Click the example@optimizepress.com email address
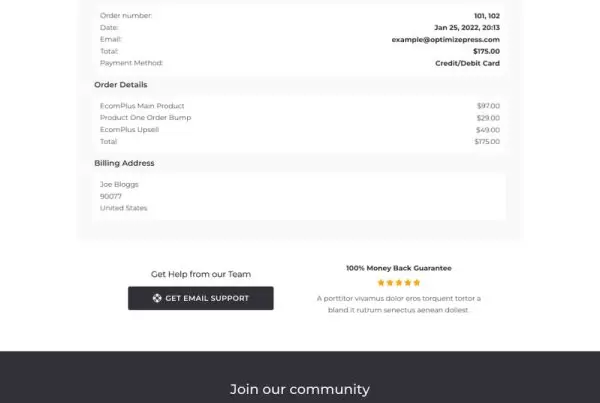This screenshot has height=403, width=600. (445, 39)
